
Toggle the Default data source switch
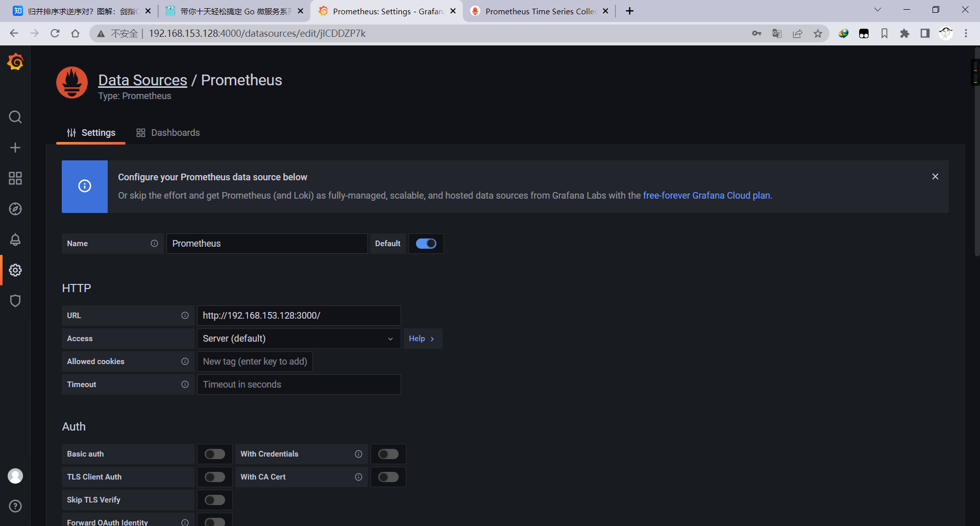tap(426, 244)
